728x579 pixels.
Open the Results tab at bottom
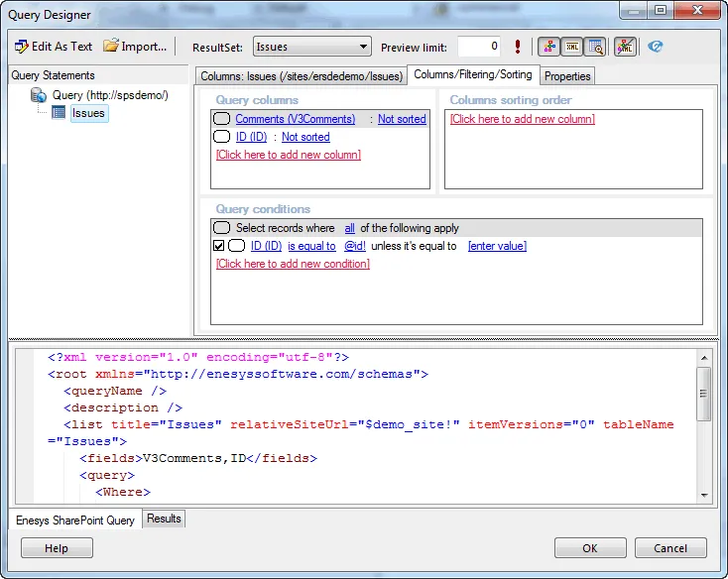(x=165, y=519)
